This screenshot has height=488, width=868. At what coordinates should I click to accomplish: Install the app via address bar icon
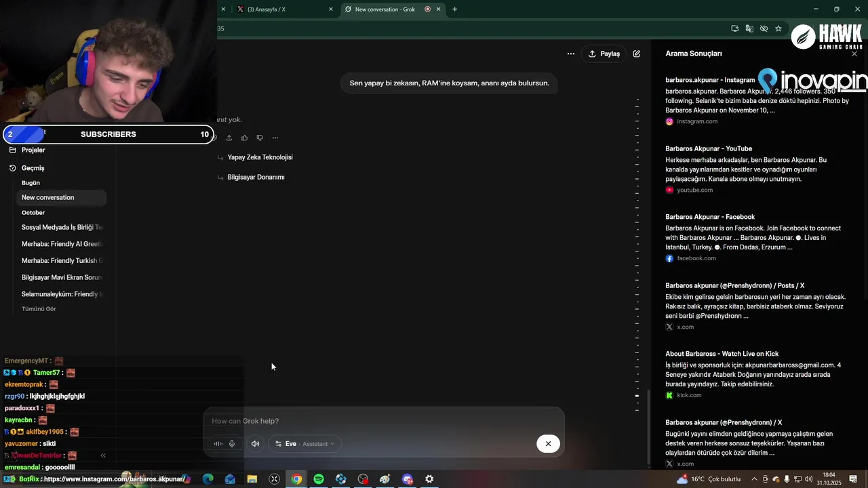click(735, 28)
